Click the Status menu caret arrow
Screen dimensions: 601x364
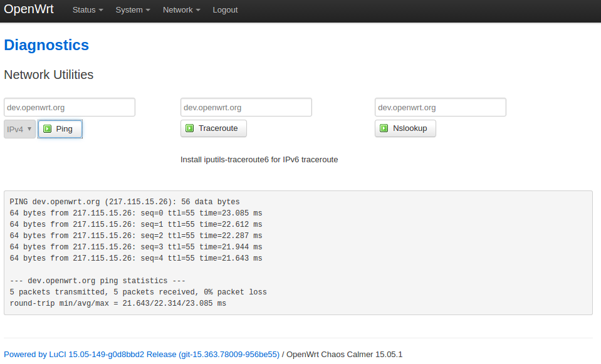(101, 11)
